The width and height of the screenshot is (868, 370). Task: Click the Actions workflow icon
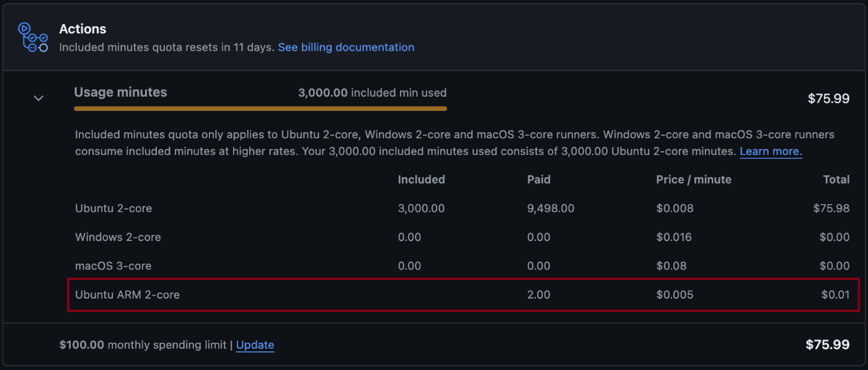(x=33, y=37)
